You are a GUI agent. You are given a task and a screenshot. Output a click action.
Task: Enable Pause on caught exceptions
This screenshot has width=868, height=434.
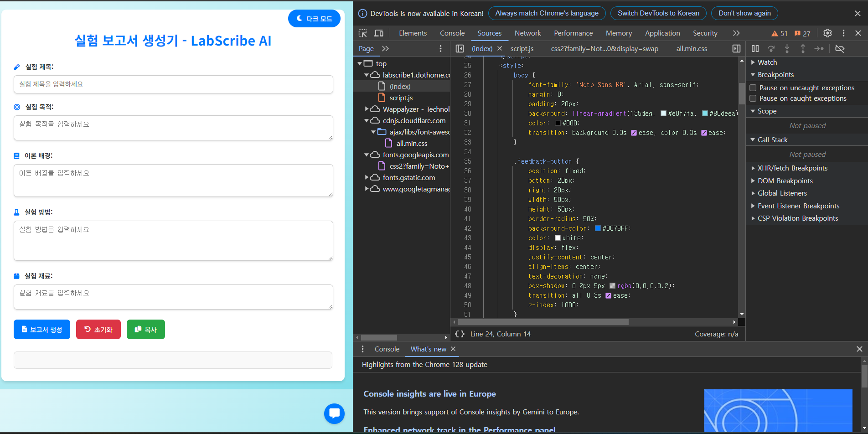(x=753, y=98)
